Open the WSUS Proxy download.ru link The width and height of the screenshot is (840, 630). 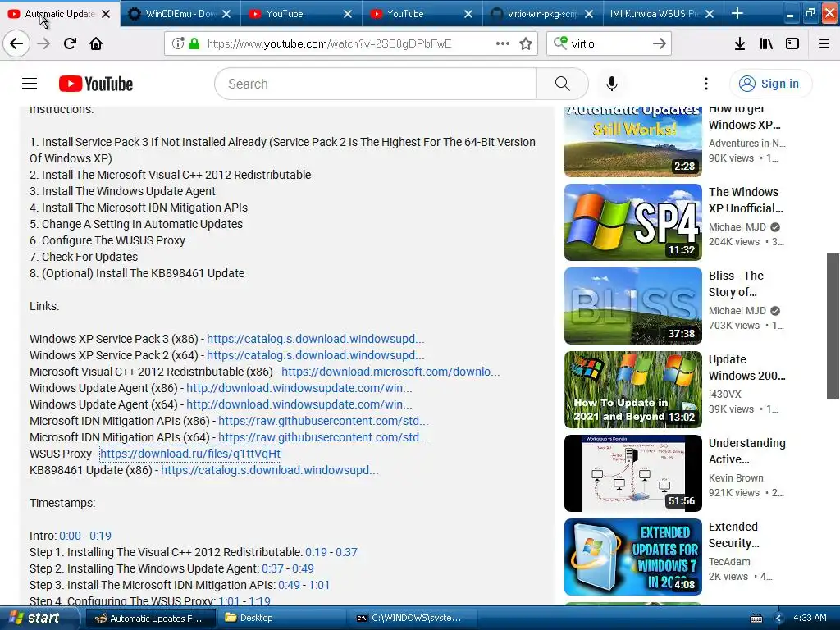[x=190, y=454]
